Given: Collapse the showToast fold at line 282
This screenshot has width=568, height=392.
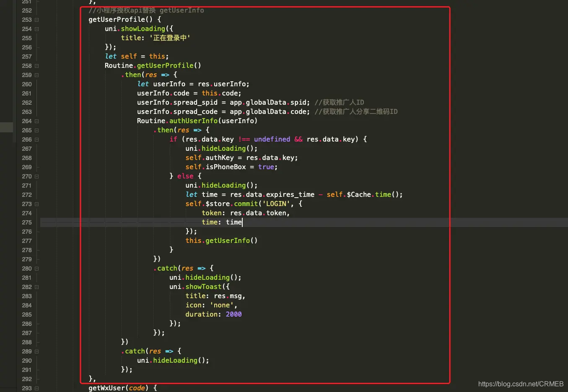Looking at the screenshot, I should [x=37, y=287].
